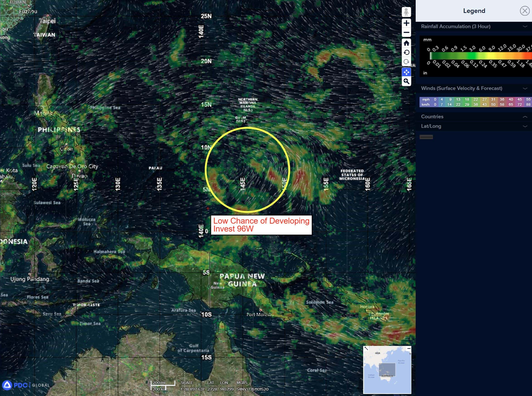
Task: Click the street view pegman icon
Action: coord(406,12)
